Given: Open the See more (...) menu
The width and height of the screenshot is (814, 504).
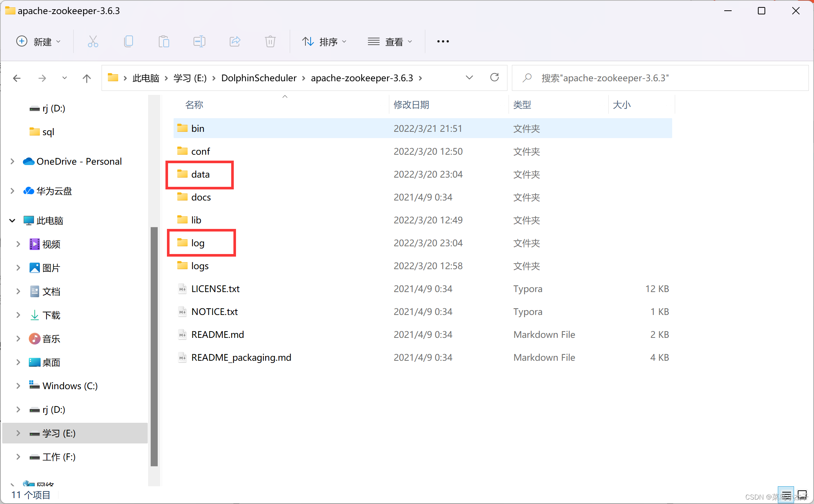Looking at the screenshot, I should [442, 41].
